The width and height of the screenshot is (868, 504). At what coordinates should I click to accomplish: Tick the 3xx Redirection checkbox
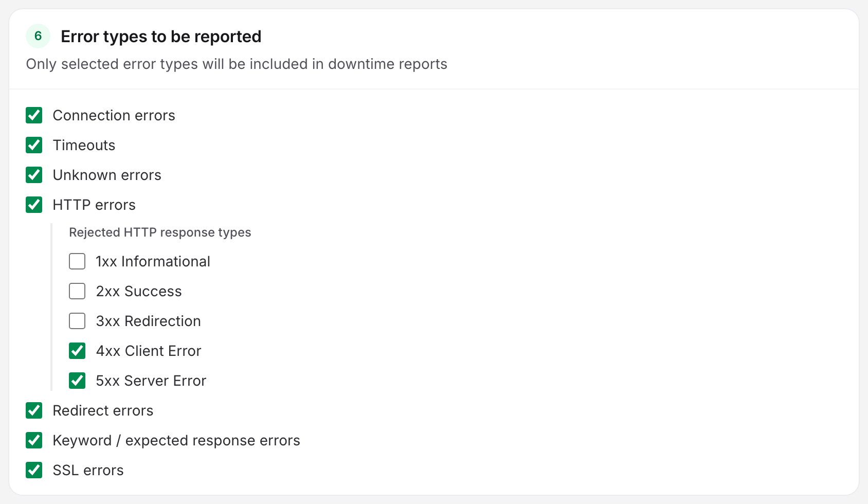77,321
